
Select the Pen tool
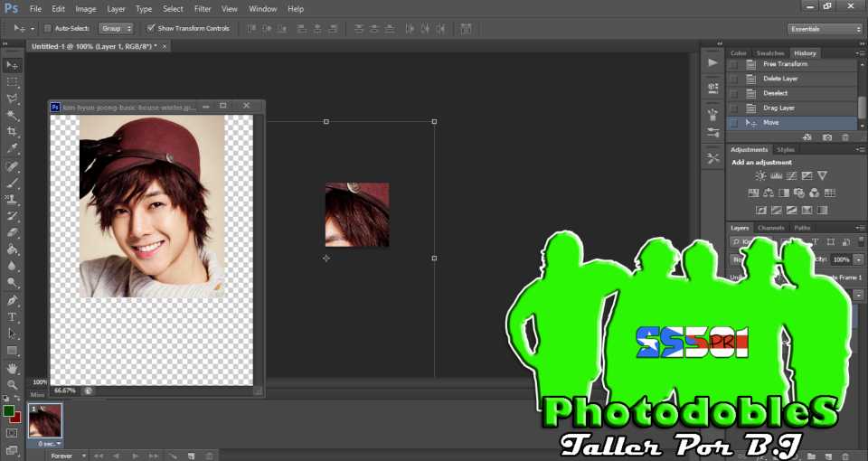pos(12,300)
